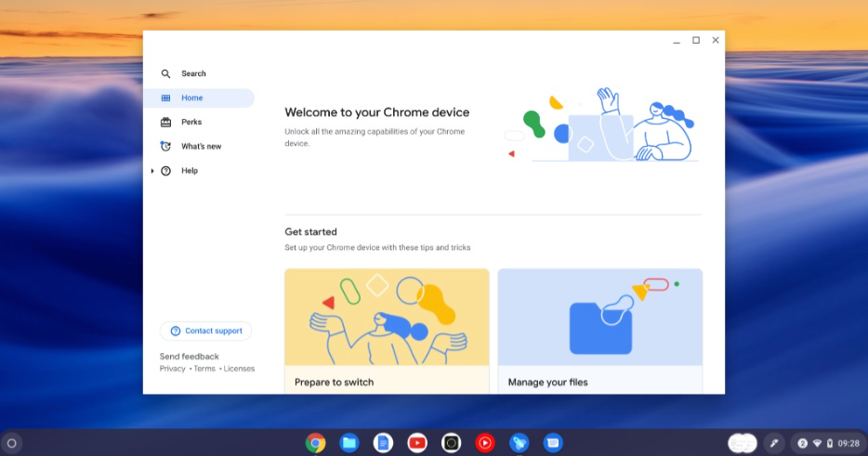Click the Perks gift icon
The height and width of the screenshot is (456, 868).
165,123
